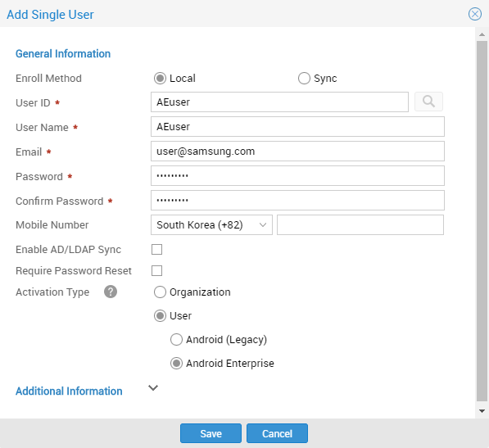Screen dimensions: 489x448
Task: Click the vertical scrollbar thumb
Action: [x=482, y=221]
